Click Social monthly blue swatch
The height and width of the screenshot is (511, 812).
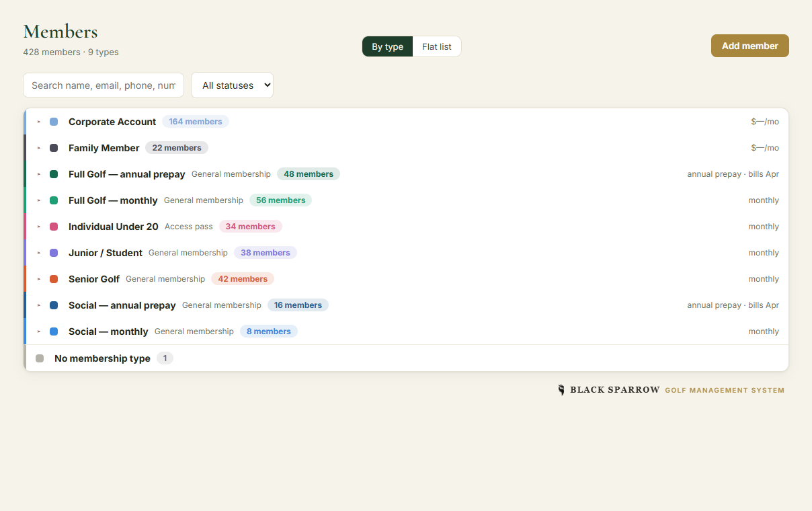pyautogui.click(x=54, y=331)
